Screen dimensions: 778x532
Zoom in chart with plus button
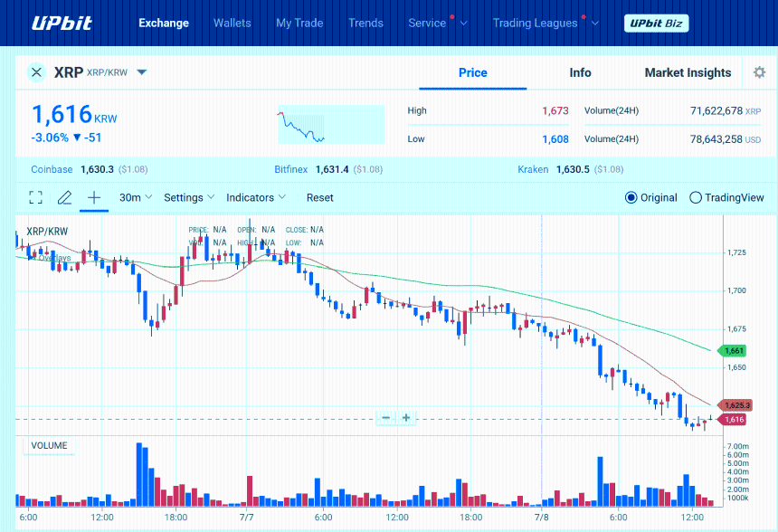point(406,418)
